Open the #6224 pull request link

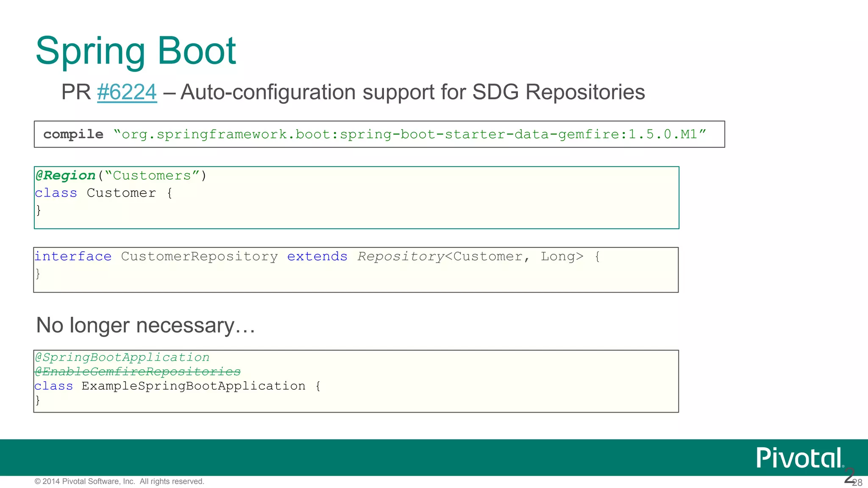pos(127,92)
